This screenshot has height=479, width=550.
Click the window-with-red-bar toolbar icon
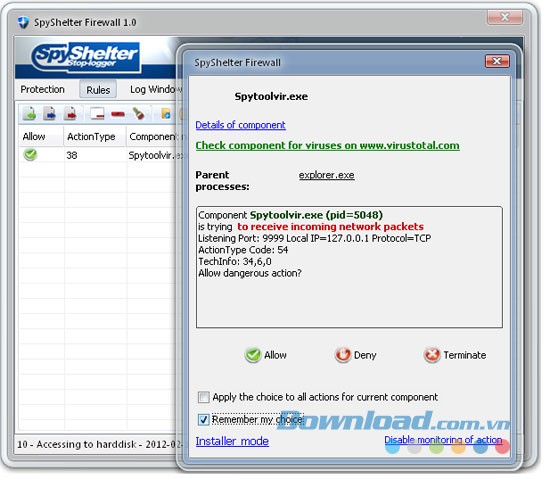(97, 114)
